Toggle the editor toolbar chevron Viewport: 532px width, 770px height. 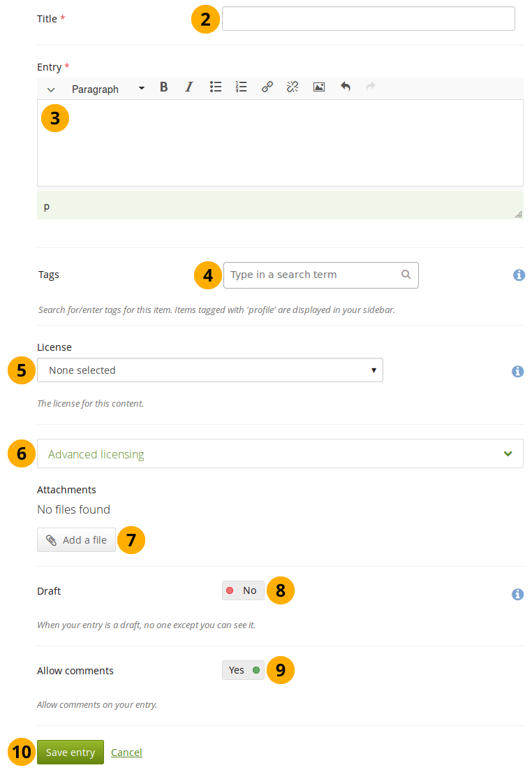pos(51,89)
